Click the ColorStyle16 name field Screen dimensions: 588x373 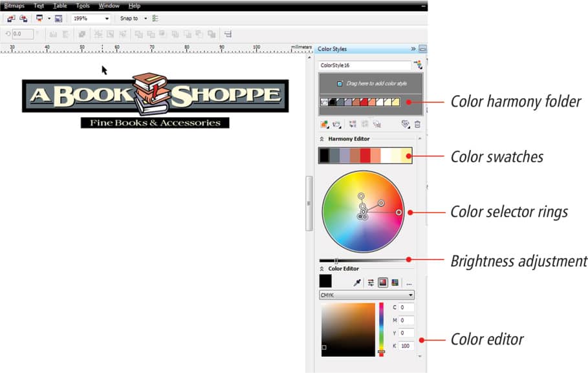click(365, 65)
